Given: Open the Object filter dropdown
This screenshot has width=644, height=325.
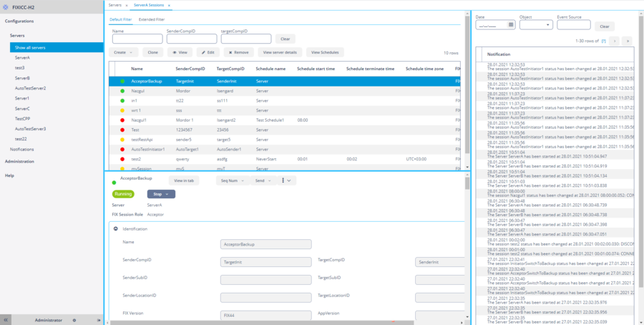Looking at the screenshot, I should coord(535,24).
